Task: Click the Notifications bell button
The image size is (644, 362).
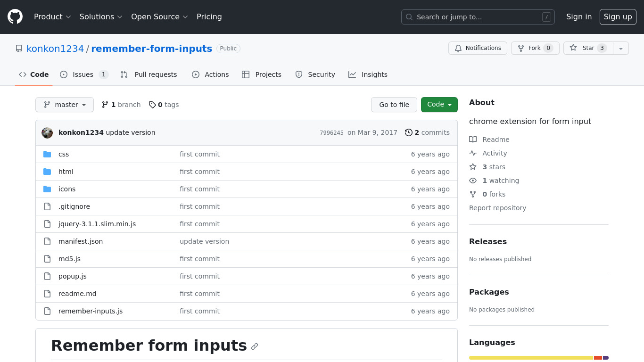Action: tap(478, 48)
